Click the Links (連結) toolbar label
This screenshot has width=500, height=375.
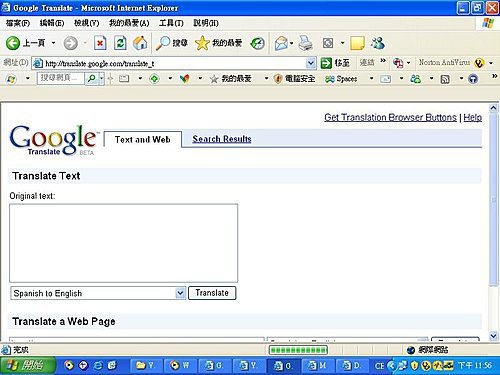coord(367,62)
